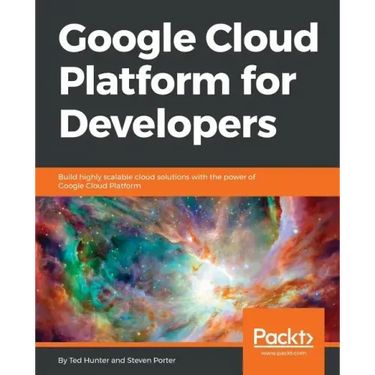Click the subtitle "Build highly scalable cloud solutions"
375x375 pixels.
tap(157, 181)
